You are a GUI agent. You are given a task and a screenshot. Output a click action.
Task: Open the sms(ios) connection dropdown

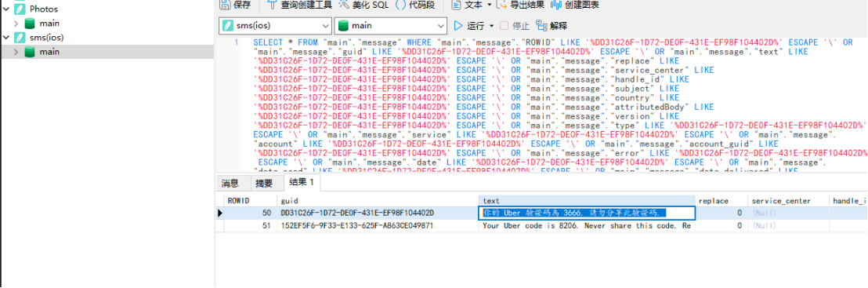click(x=275, y=26)
